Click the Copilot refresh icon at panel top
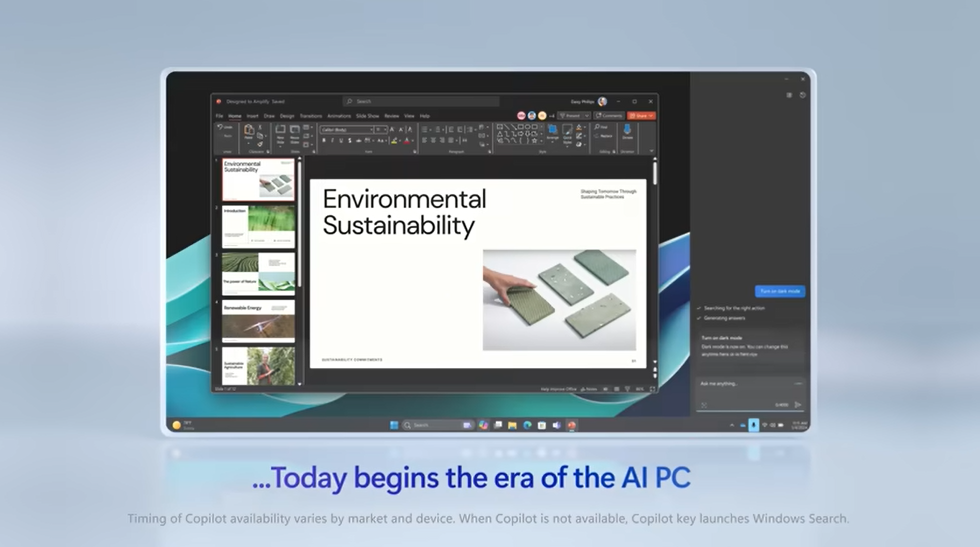Viewport: 980px width, 547px height. pyautogui.click(x=802, y=95)
